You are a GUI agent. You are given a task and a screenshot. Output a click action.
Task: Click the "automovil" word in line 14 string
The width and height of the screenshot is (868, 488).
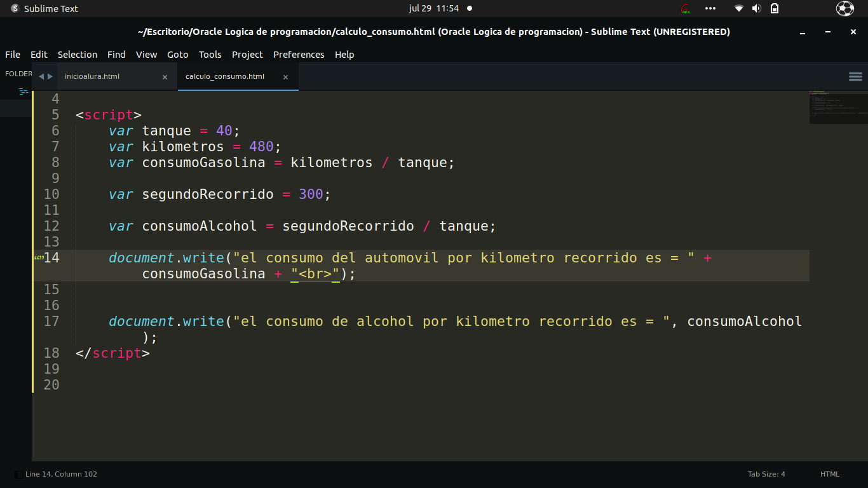(x=402, y=258)
